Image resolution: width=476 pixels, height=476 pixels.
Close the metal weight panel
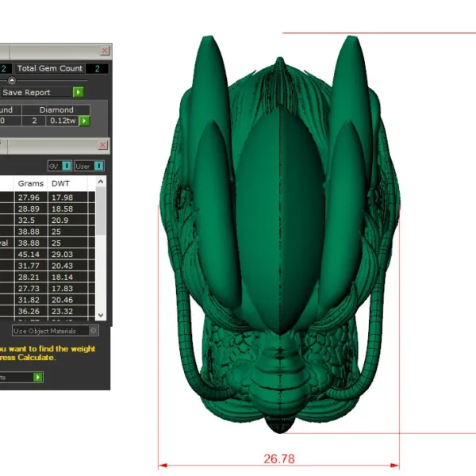[x=102, y=145]
